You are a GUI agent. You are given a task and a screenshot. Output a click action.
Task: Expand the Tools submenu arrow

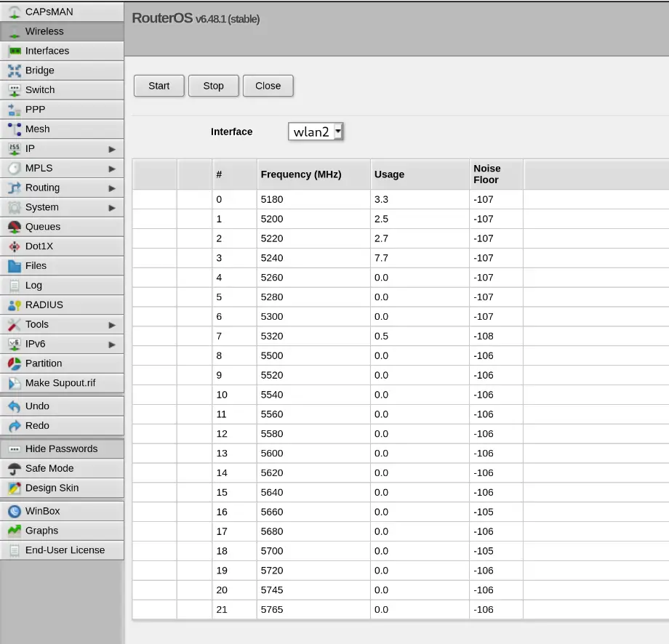click(x=112, y=326)
